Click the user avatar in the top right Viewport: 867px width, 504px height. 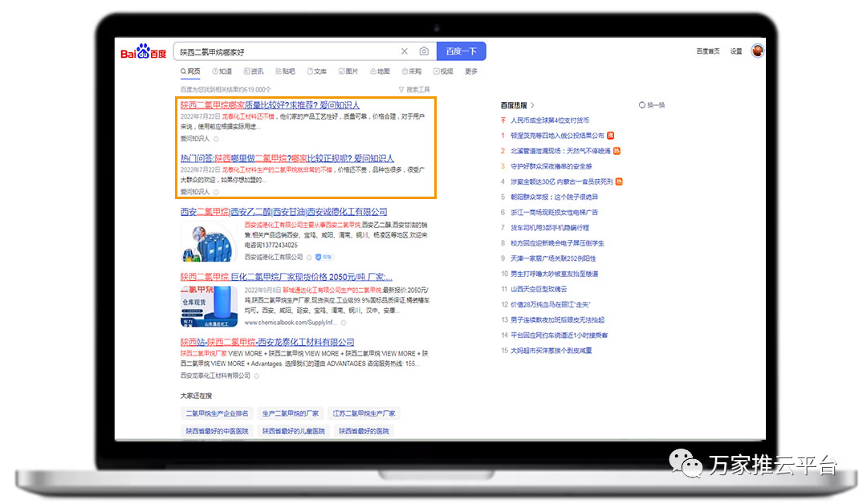(x=757, y=51)
